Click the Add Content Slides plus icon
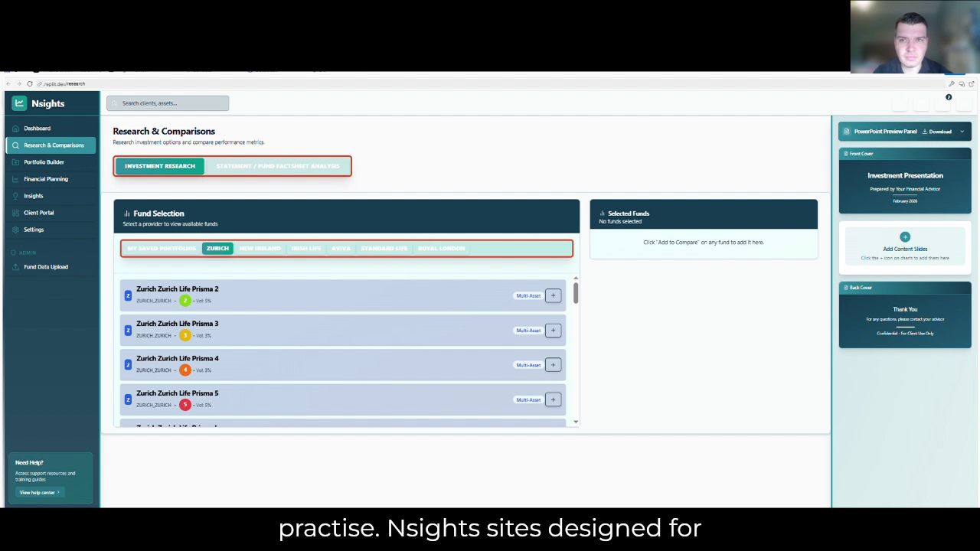 pos(905,237)
